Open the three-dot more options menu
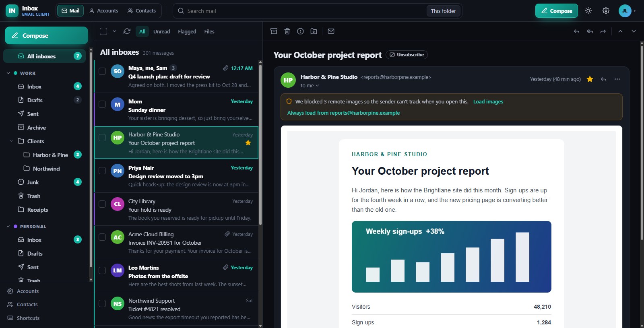This screenshot has height=328, width=644. pos(617,79)
